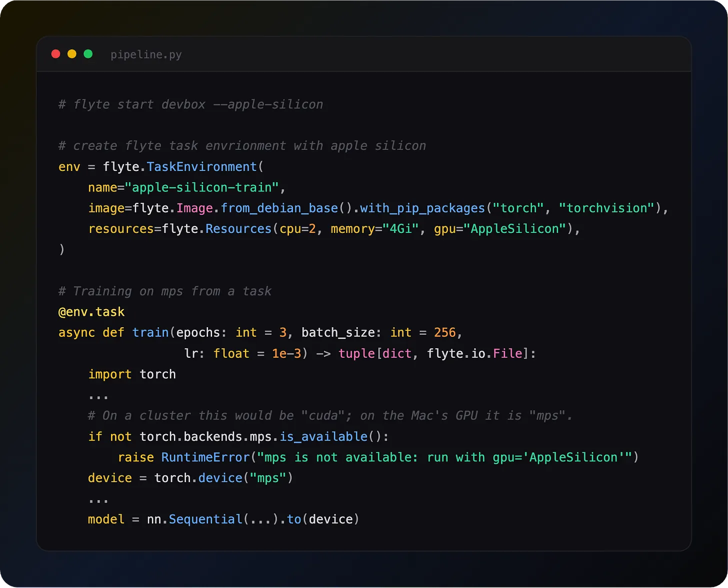Image resolution: width=728 pixels, height=588 pixels.
Task: Click the string "apple-silicon-train"
Action: pyautogui.click(x=201, y=188)
